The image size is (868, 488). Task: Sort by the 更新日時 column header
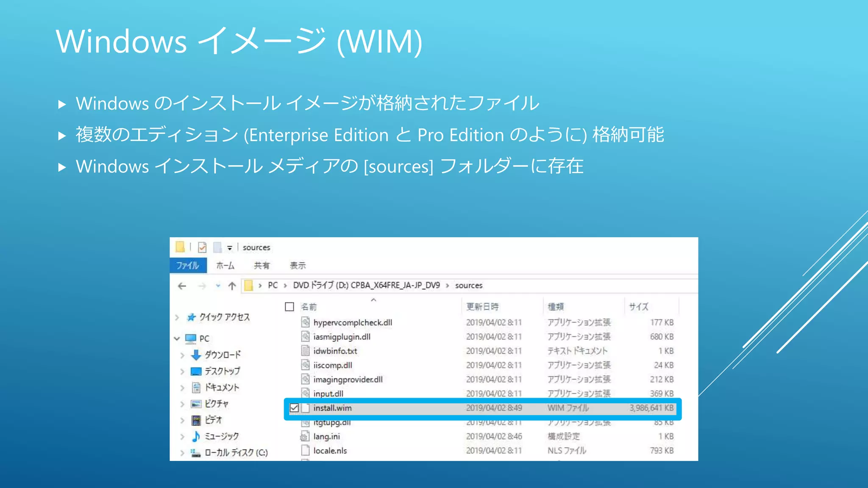(482, 307)
